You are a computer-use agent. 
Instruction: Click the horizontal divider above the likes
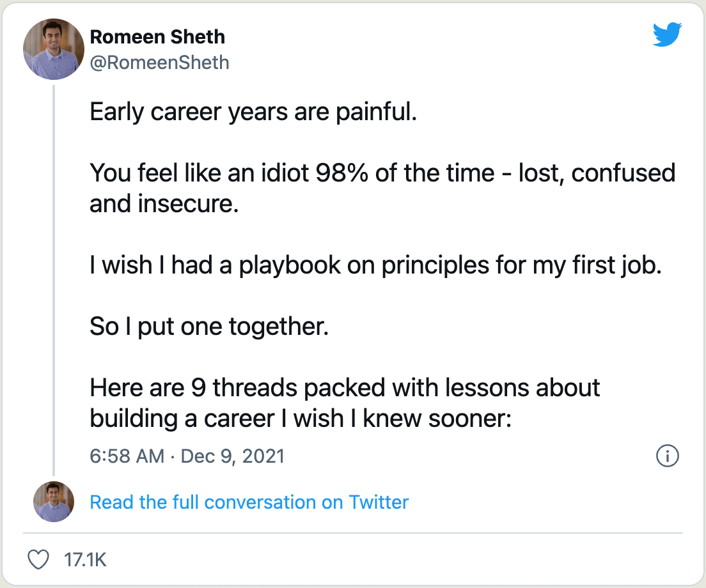(353, 532)
